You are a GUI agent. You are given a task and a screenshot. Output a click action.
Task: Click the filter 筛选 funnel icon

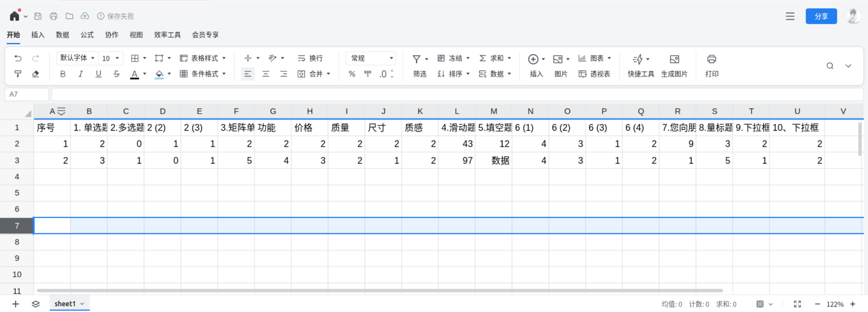pos(416,59)
